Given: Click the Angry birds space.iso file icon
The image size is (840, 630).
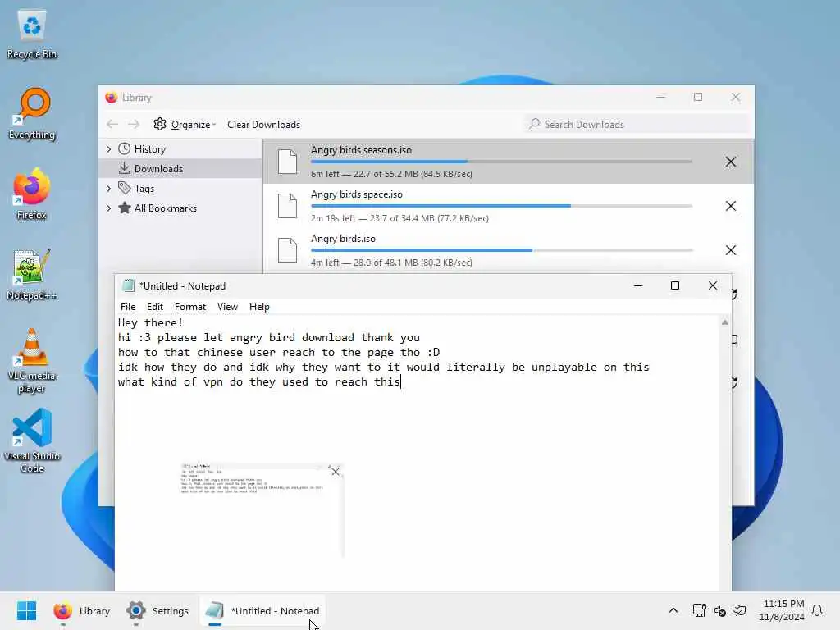Looking at the screenshot, I should [x=288, y=206].
